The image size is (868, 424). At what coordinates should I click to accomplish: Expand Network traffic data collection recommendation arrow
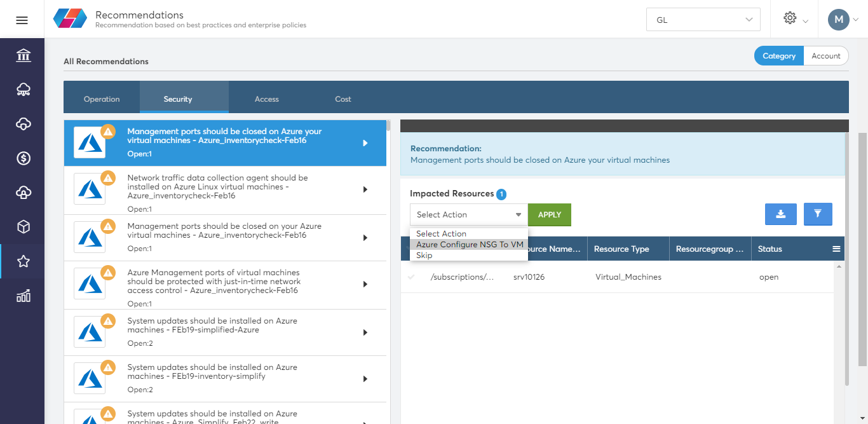point(365,189)
